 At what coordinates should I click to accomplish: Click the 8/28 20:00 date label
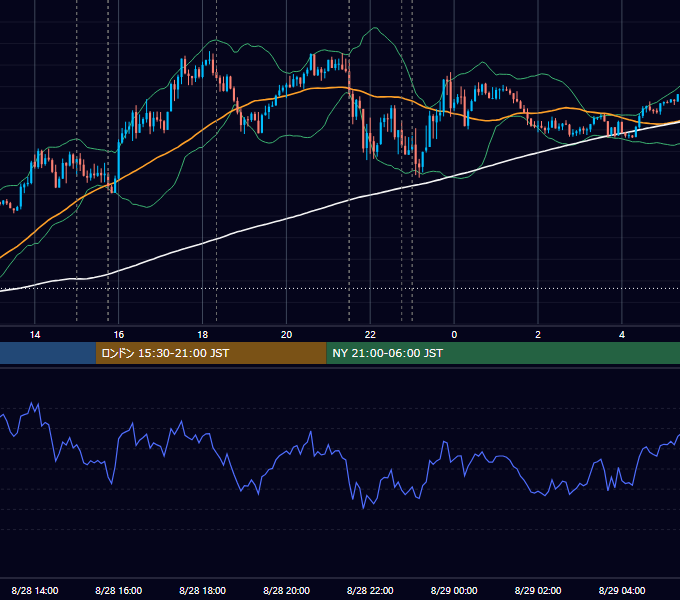pos(286,590)
